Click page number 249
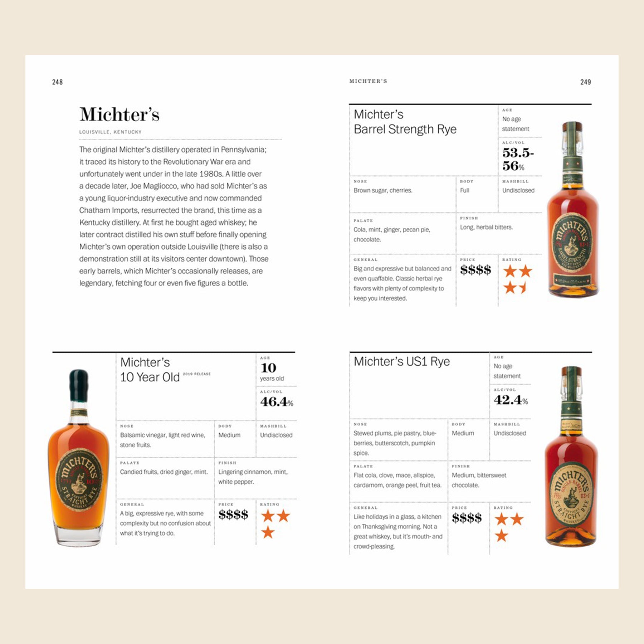 (x=586, y=82)
